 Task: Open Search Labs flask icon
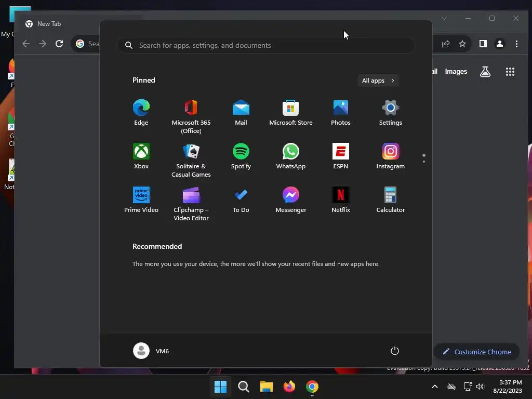(x=485, y=72)
